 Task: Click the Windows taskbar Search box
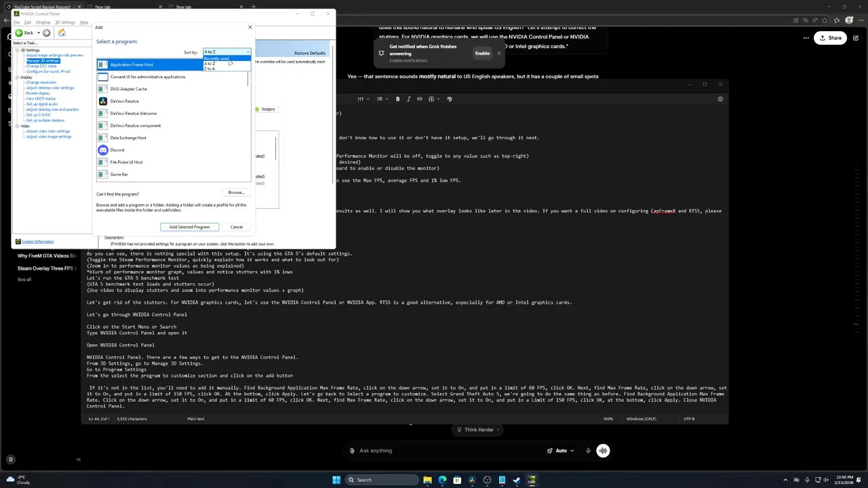(382, 480)
